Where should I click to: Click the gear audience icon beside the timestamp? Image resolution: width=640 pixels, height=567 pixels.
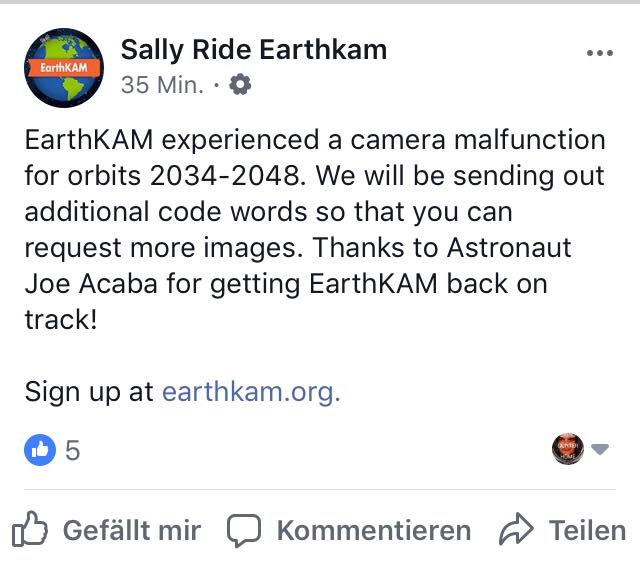pyautogui.click(x=240, y=85)
